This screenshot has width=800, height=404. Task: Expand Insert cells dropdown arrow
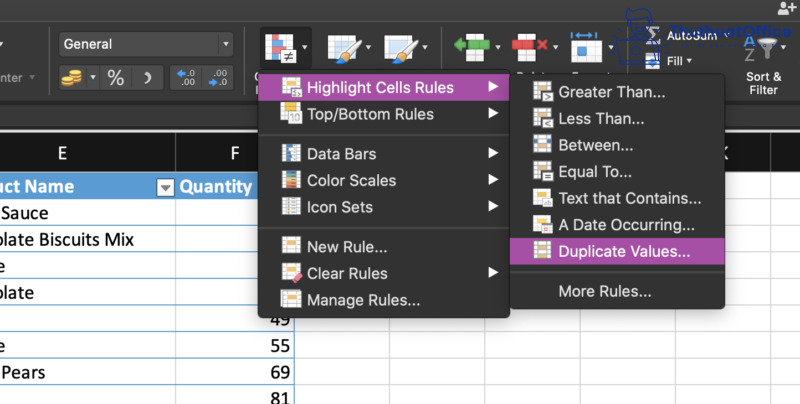tap(497, 47)
